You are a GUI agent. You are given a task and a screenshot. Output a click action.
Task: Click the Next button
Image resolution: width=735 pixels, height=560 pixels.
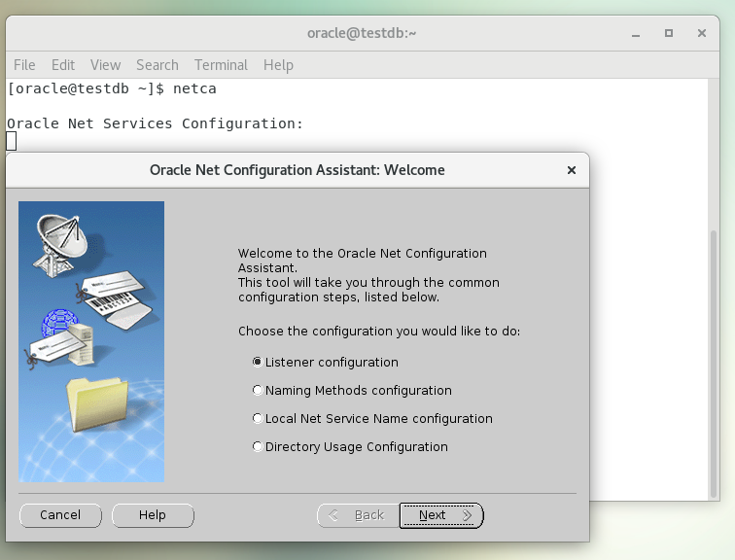click(x=440, y=515)
